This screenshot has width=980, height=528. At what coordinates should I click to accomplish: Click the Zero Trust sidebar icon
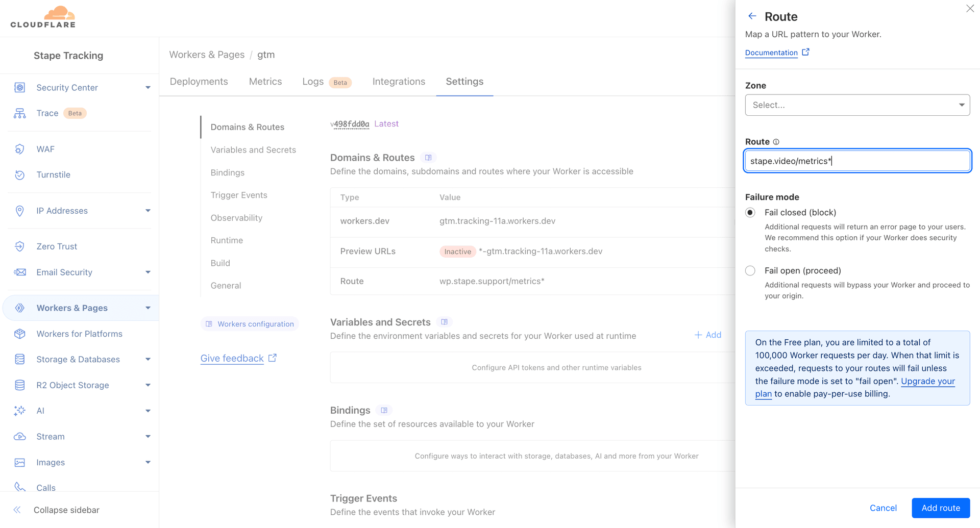[20, 246]
